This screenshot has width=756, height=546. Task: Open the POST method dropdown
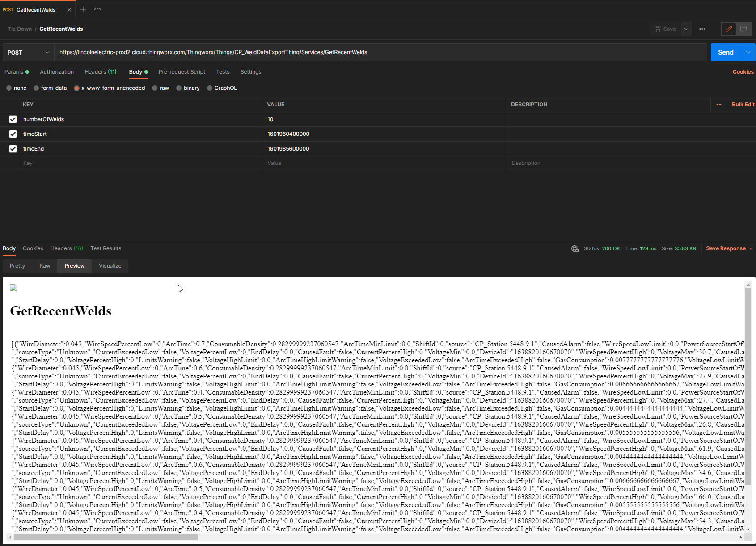coord(29,52)
